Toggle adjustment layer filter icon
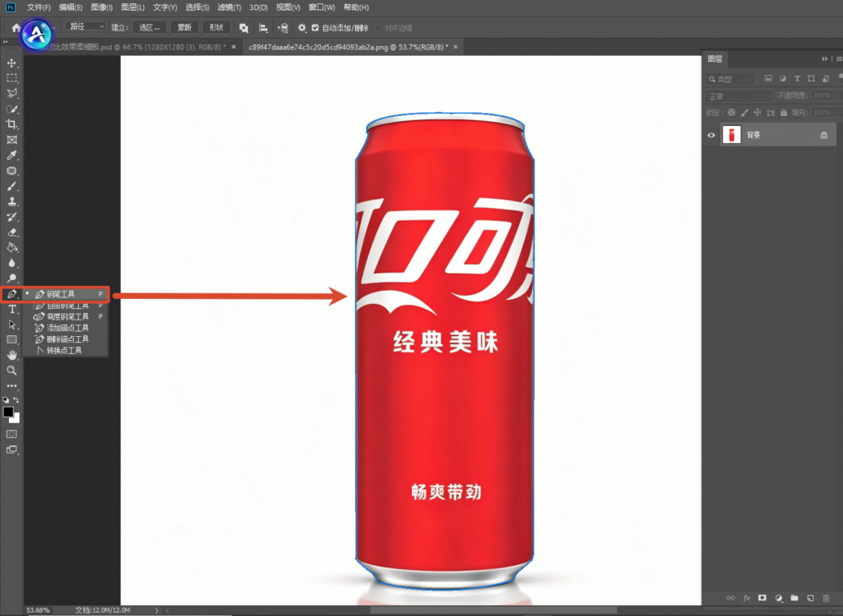Screen dimensions: 843x616 [783, 78]
